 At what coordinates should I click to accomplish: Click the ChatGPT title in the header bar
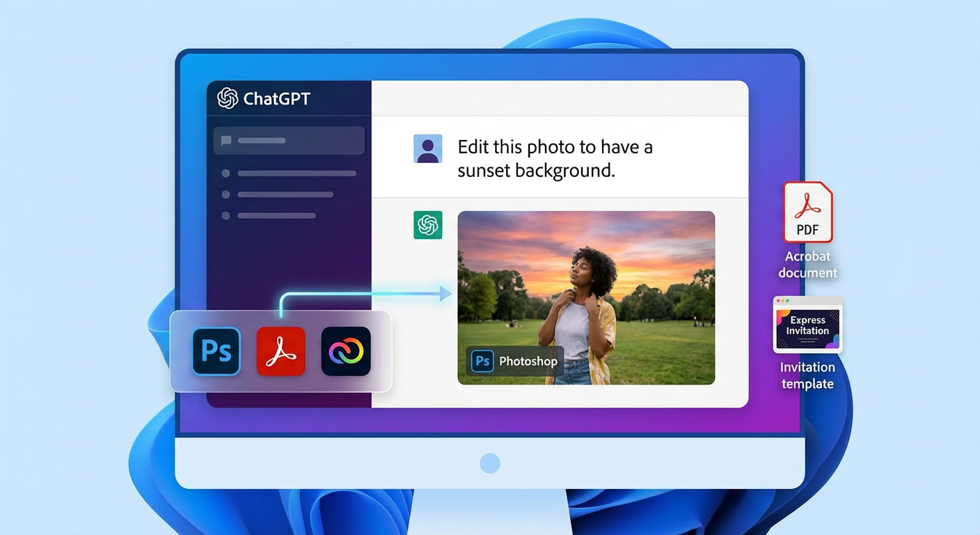point(276,98)
